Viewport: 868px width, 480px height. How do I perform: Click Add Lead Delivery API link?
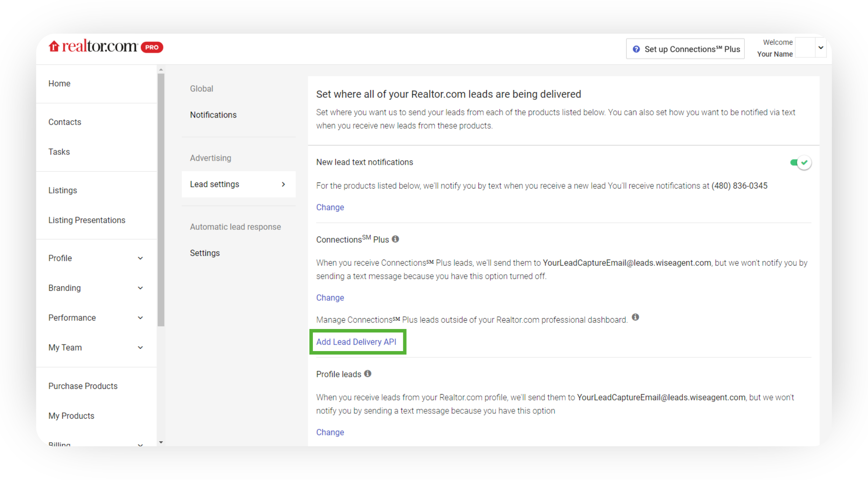pyautogui.click(x=356, y=342)
